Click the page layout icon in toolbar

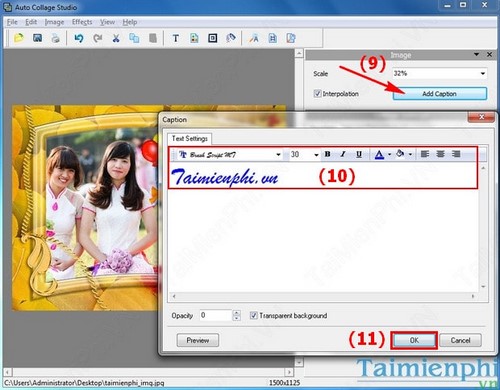click(272, 38)
